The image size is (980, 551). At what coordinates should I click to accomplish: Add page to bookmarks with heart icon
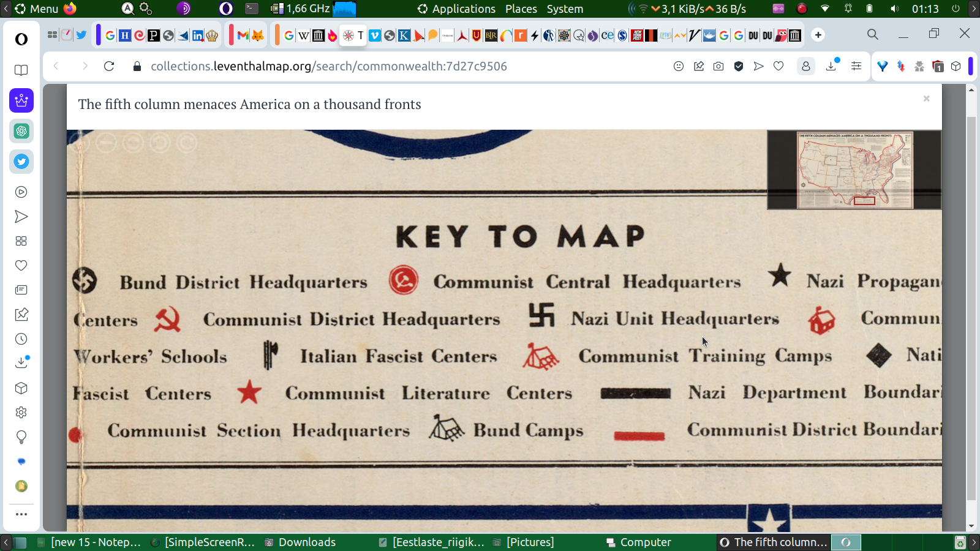point(778,66)
